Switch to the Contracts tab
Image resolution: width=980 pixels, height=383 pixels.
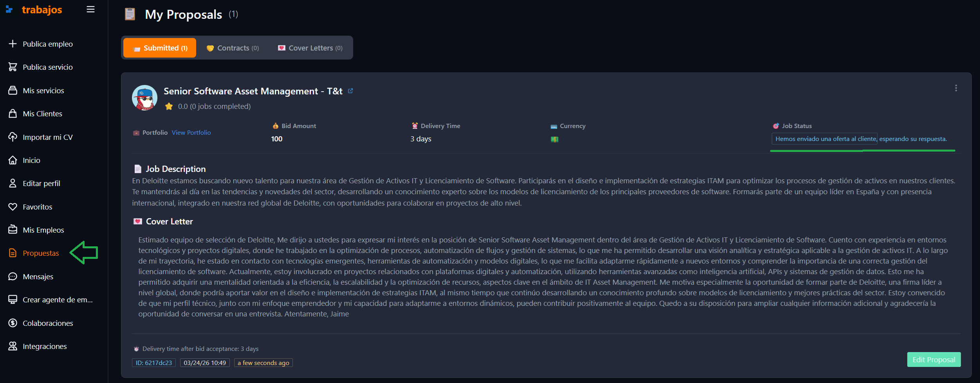pyautogui.click(x=233, y=48)
